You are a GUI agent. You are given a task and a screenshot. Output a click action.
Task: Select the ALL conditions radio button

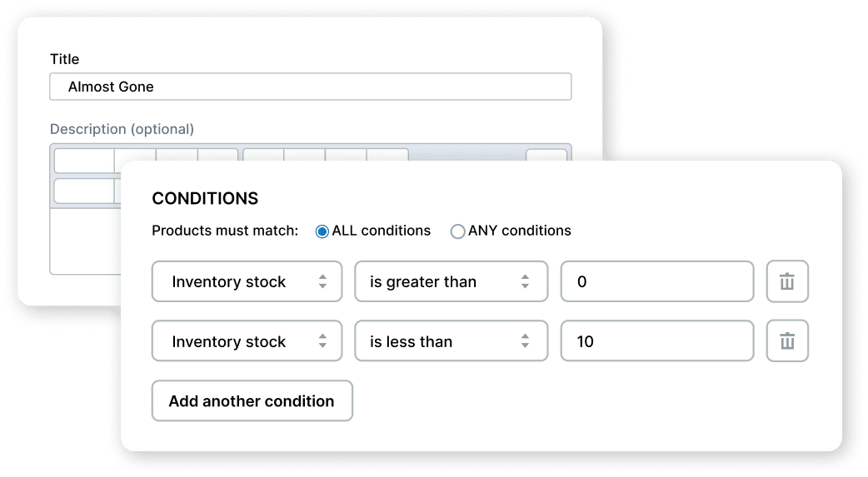pyautogui.click(x=322, y=231)
